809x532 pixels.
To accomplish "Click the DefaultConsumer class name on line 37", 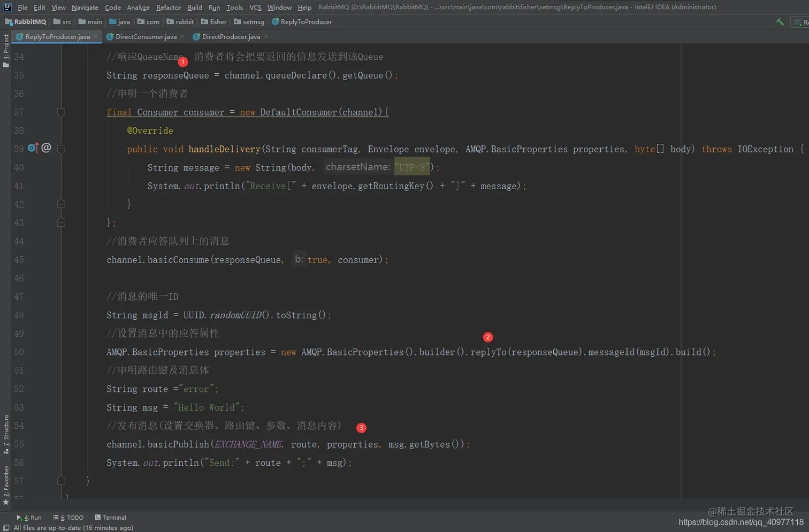I will [x=299, y=112].
